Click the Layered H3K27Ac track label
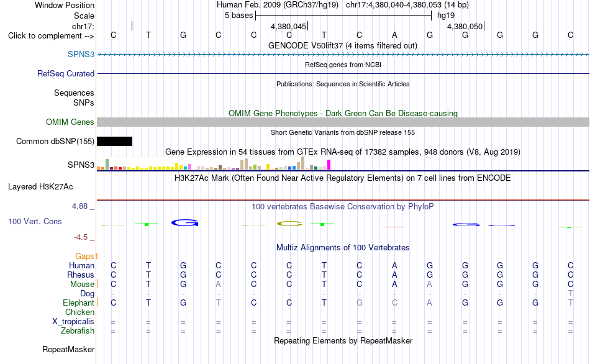 tap(40, 187)
